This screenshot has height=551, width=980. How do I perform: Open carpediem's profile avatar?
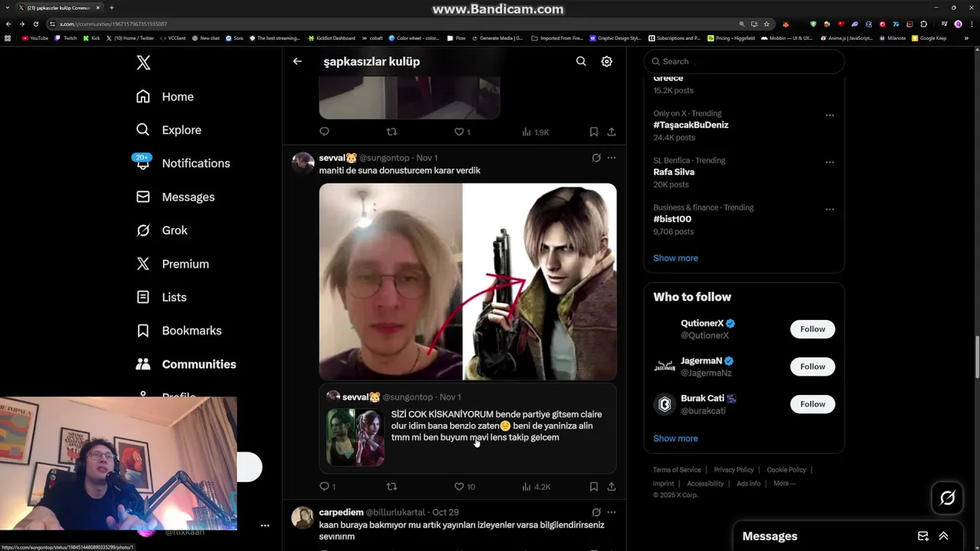[303, 518]
